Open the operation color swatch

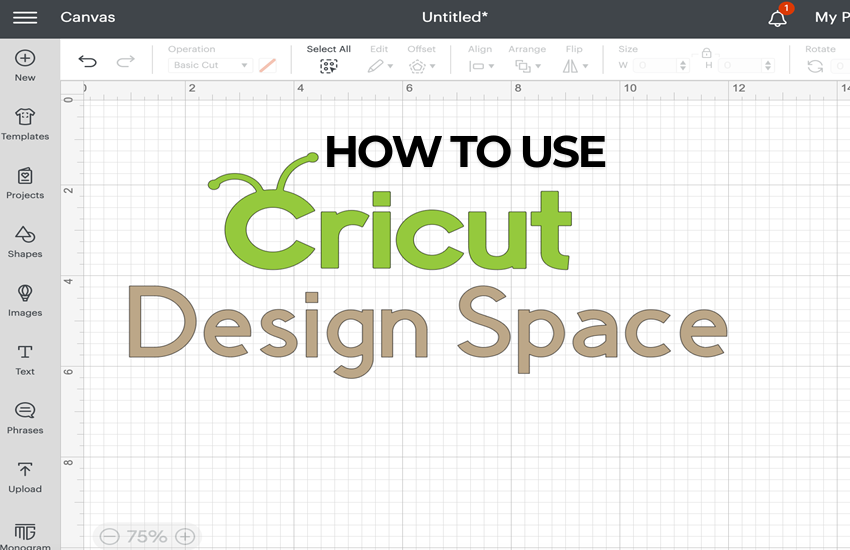(x=267, y=66)
